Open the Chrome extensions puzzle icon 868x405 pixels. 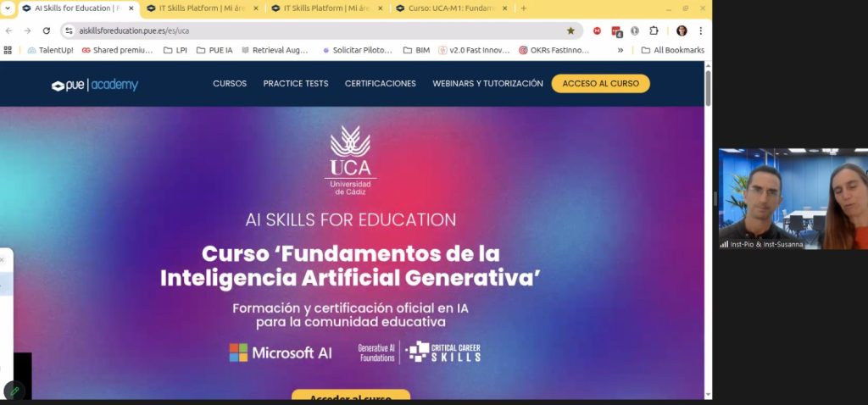[654, 31]
